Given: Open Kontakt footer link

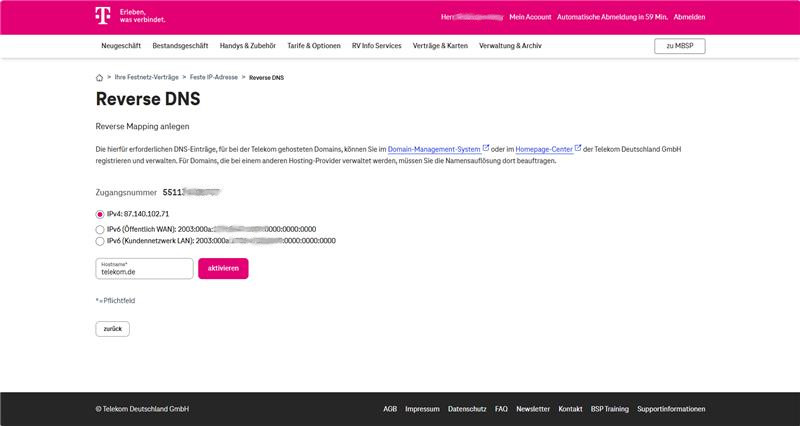Looking at the screenshot, I should coord(570,409).
